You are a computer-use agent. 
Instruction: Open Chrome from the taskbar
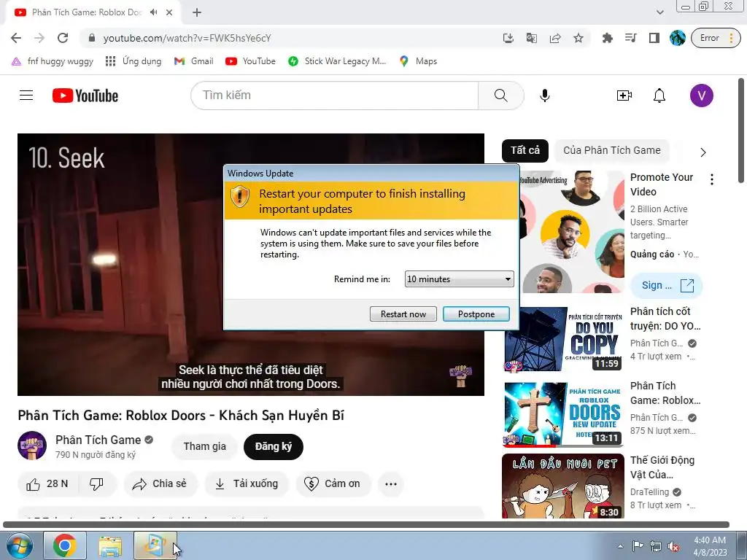coord(65,545)
